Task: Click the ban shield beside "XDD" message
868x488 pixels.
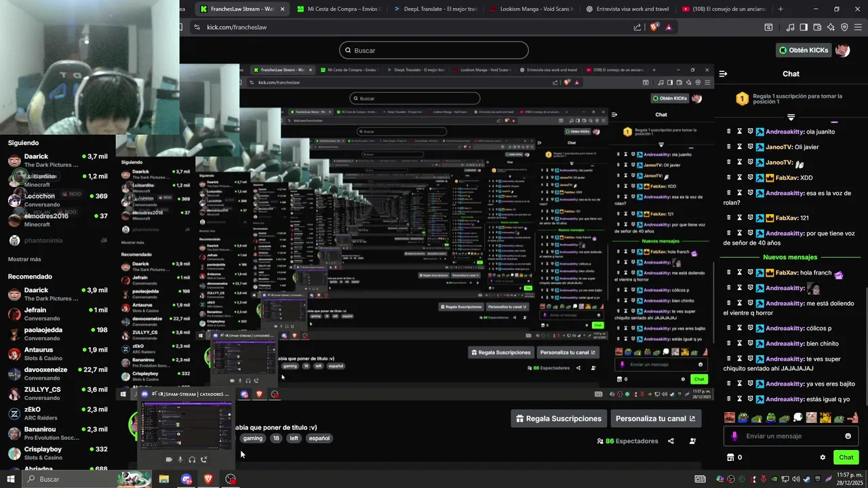Action: click(x=750, y=178)
